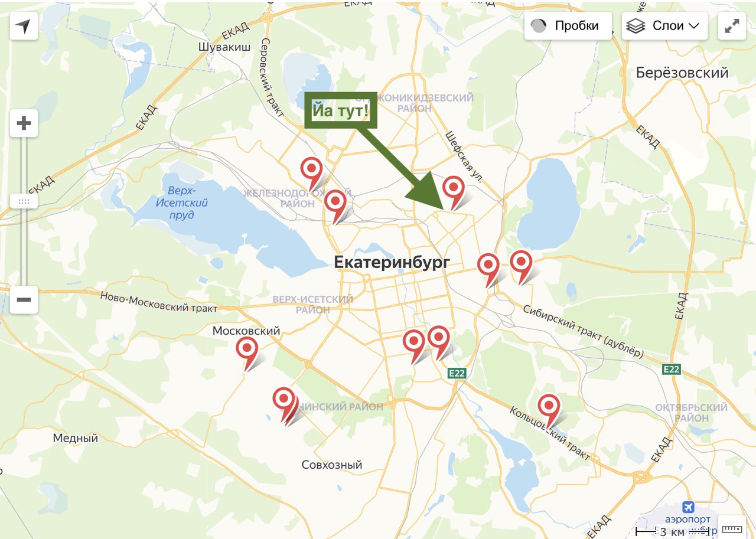Click the Йа тут! annotation box
The image size is (756, 539).
pyautogui.click(x=341, y=110)
